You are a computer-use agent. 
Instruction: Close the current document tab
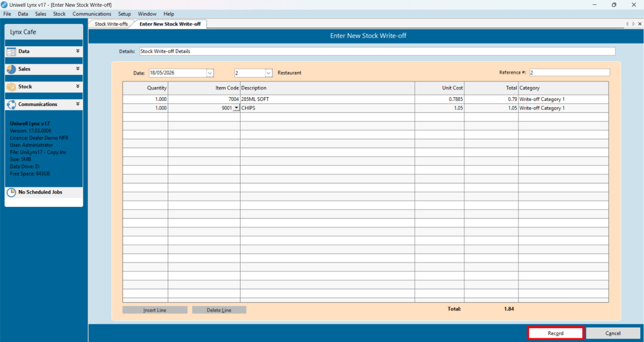point(640,24)
